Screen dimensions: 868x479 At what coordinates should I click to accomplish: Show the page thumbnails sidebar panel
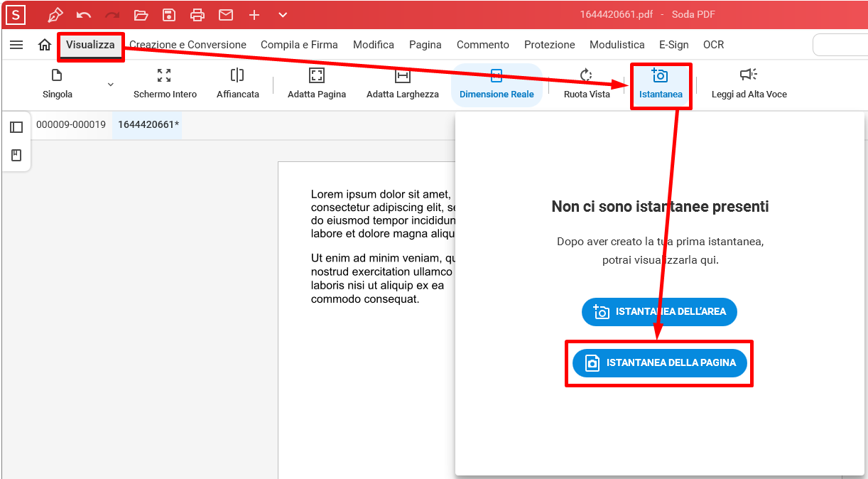coord(16,127)
